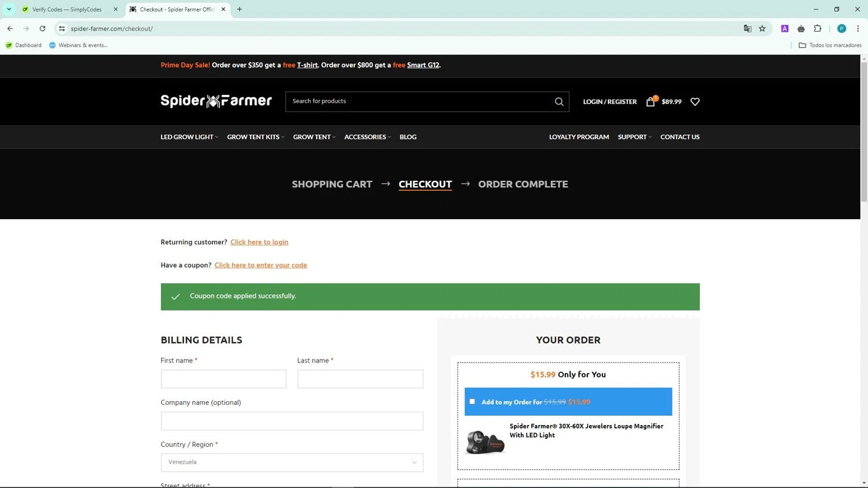Expand the GROW TENT menu
Screen dimensions: 868x488
(x=314, y=137)
